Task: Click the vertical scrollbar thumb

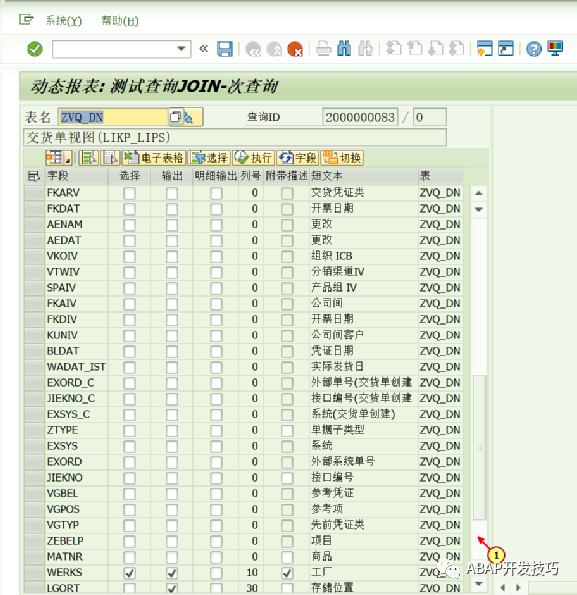Action: (480, 447)
